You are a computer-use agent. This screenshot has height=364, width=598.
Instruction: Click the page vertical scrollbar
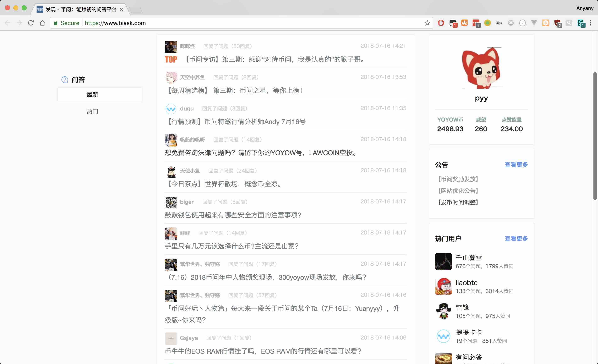pyautogui.click(x=595, y=136)
